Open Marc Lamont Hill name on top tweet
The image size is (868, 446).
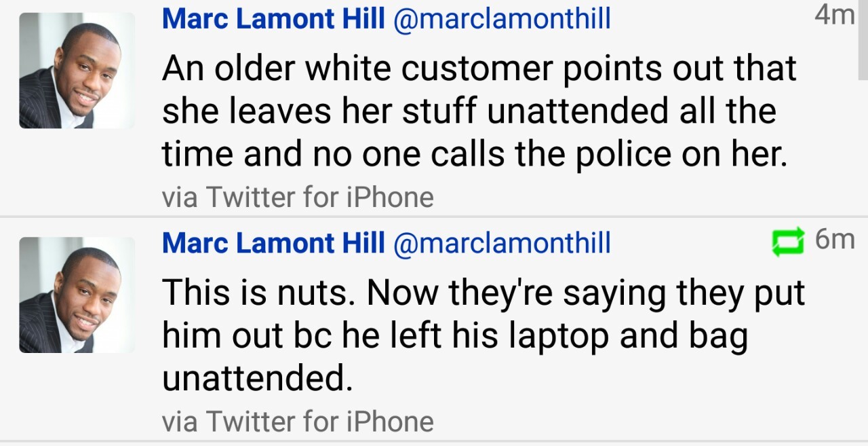tap(274, 18)
